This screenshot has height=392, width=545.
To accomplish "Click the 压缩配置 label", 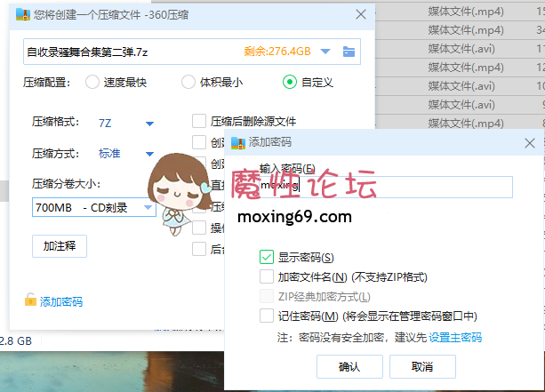I will pos(46,83).
